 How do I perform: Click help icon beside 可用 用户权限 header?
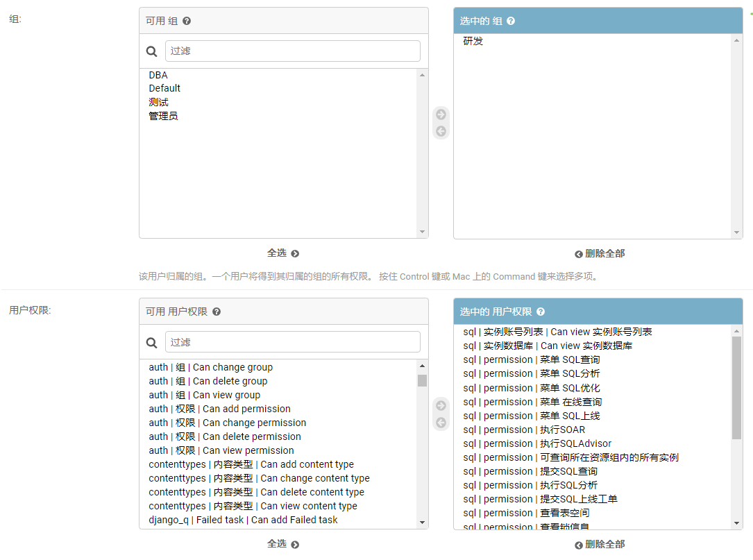tap(217, 312)
